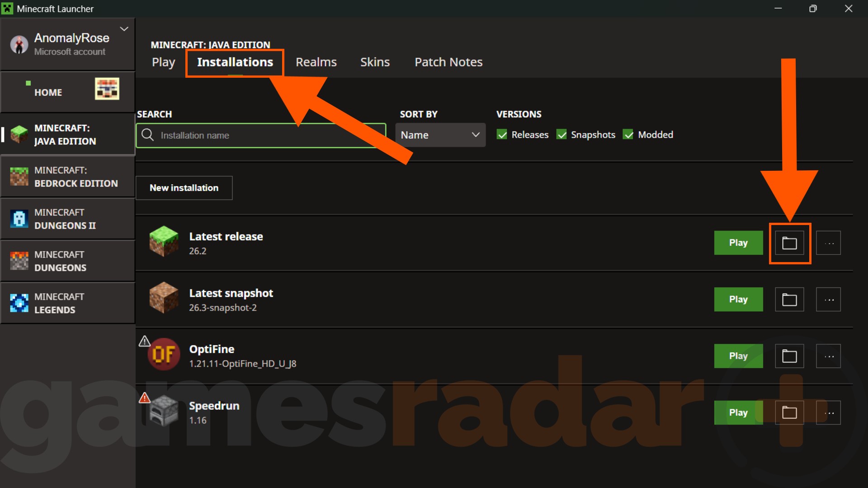This screenshot has height=488, width=868.
Task: Switch to the Realms tab
Action: pos(316,62)
